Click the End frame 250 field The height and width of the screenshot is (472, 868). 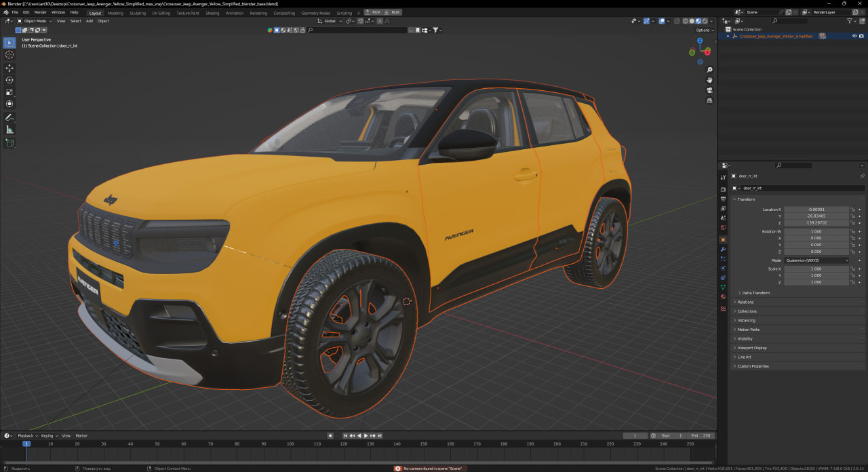pyautogui.click(x=701, y=435)
